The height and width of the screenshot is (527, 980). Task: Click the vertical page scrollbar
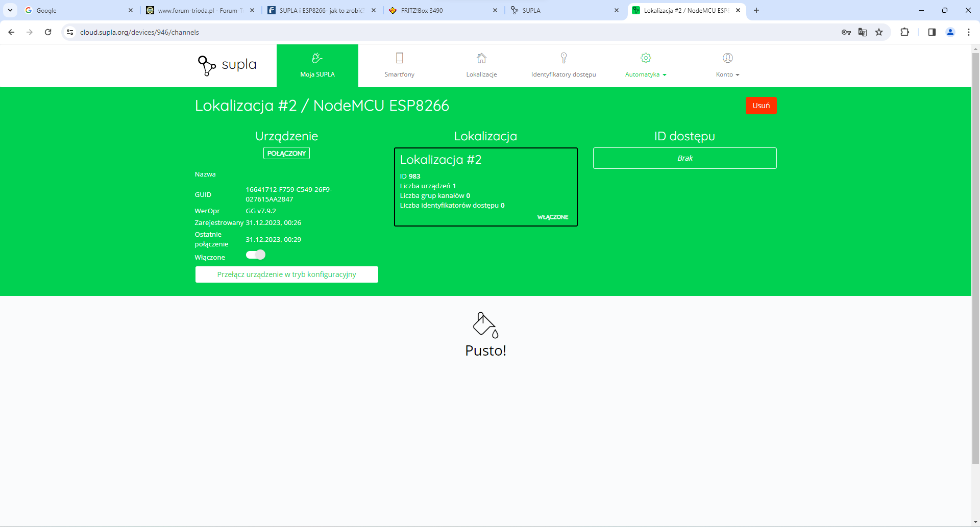[975, 258]
